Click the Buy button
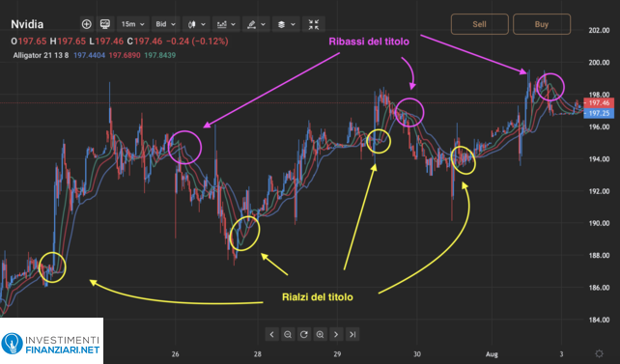620x364 pixels. click(x=542, y=24)
